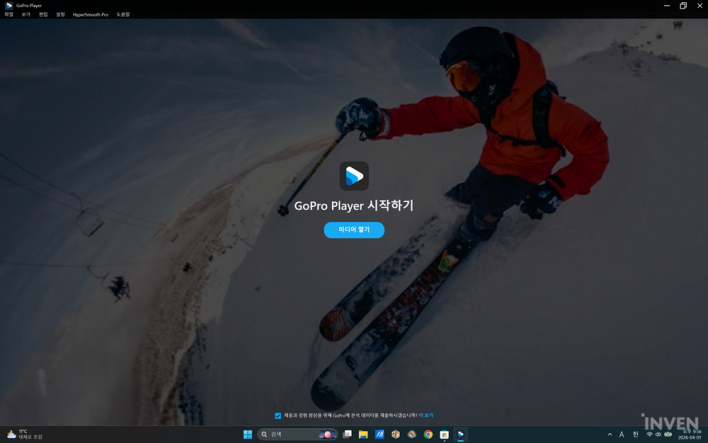
Task: Open Google Chrome from the taskbar
Action: click(x=428, y=435)
